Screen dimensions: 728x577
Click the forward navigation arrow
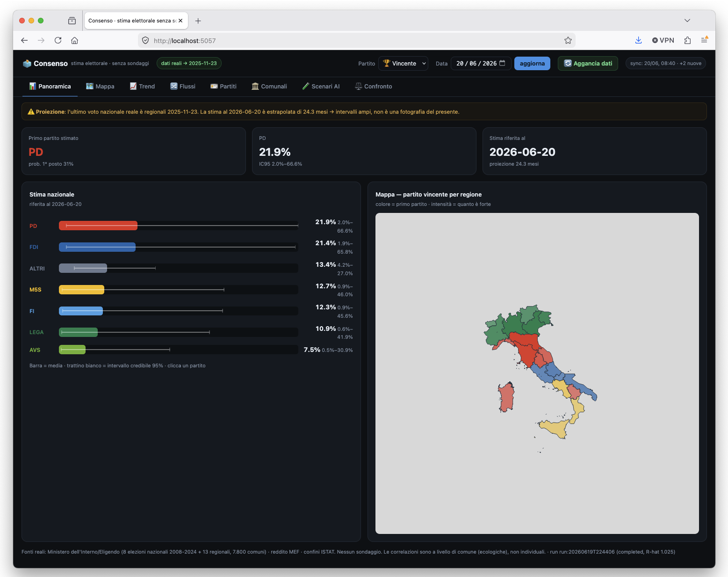[41, 41]
